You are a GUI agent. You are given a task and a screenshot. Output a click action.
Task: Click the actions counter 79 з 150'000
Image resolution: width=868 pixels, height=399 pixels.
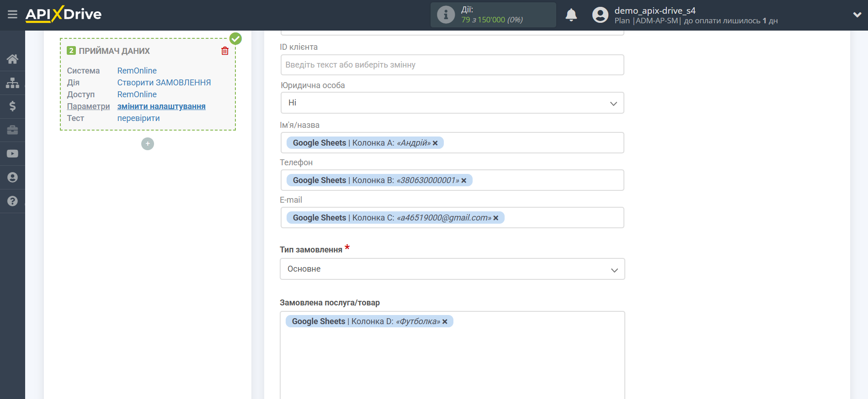492,20
